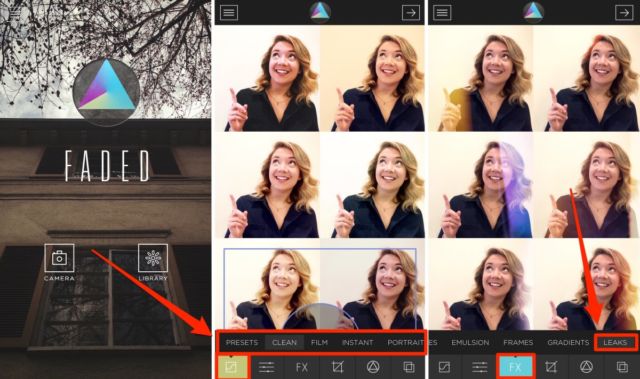Tap export arrow on the Leaks screen
Screen dimensions: 640x379
click(x=624, y=13)
